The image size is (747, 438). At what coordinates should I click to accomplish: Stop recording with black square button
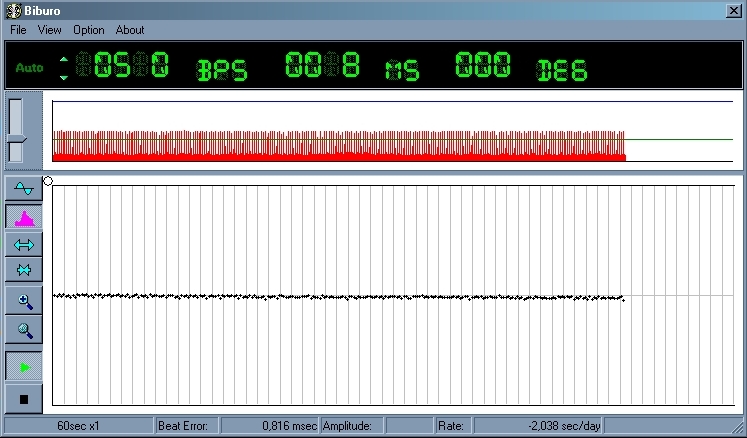click(x=24, y=398)
